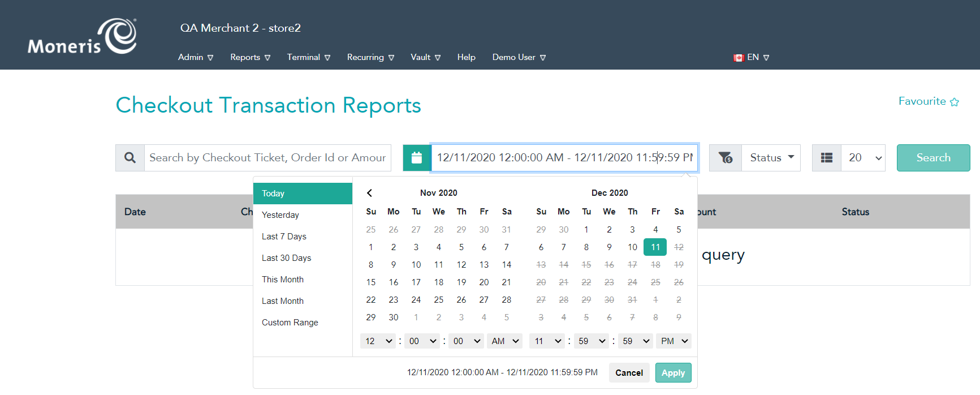Go to previous month with left arrow
Image resolution: width=980 pixels, height=395 pixels.
[x=369, y=193]
